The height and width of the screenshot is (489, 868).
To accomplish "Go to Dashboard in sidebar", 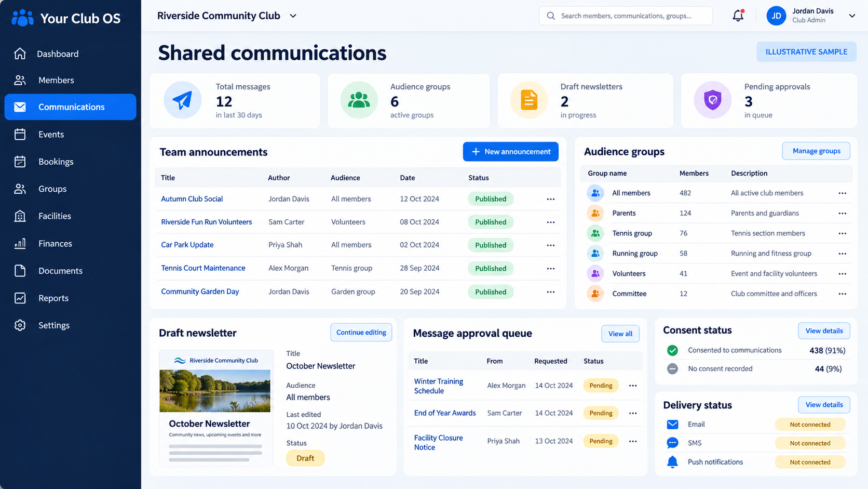I will 71,54.
